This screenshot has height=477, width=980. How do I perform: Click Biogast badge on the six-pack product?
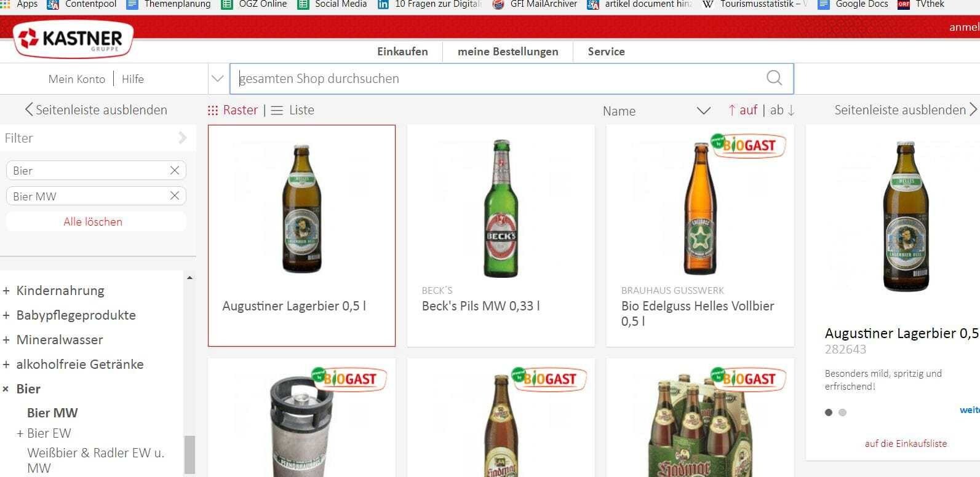coord(747,379)
